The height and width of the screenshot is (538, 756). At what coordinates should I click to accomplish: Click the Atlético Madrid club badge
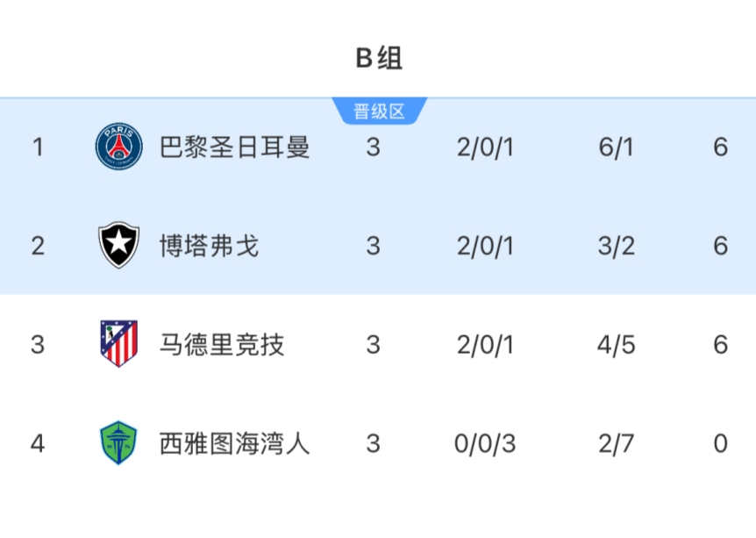(x=119, y=344)
